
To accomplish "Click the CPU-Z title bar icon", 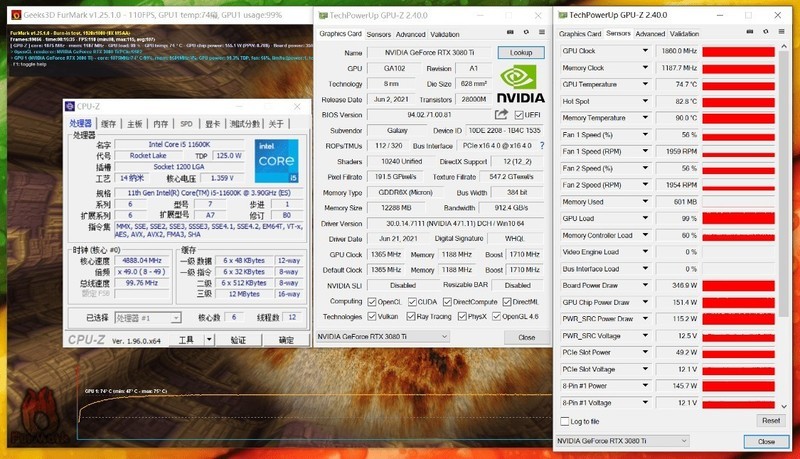I will (x=70, y=106).
